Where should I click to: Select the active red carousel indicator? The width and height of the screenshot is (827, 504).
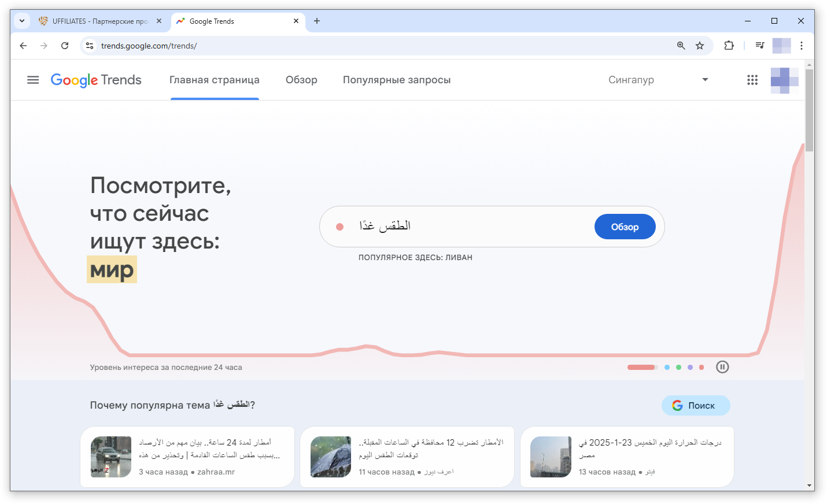point(641,367)
